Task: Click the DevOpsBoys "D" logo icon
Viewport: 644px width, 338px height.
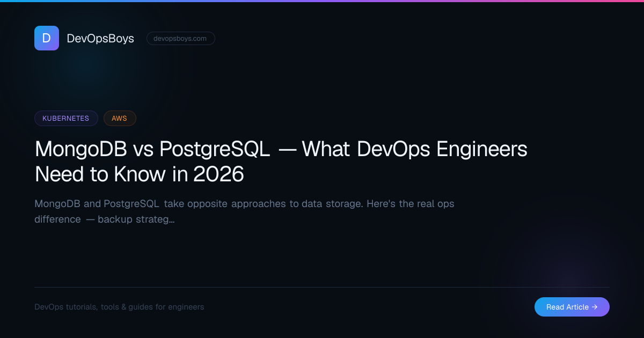Action: pos(47,38)
